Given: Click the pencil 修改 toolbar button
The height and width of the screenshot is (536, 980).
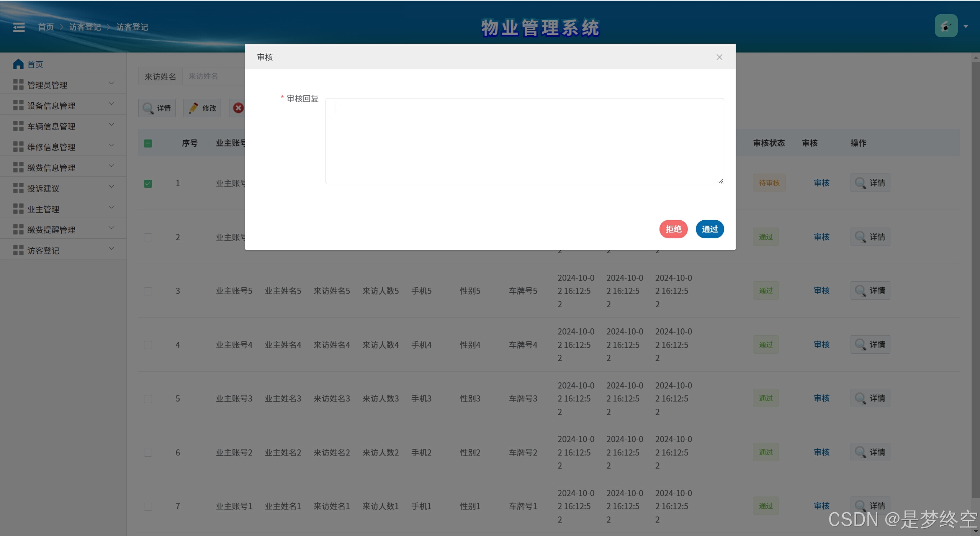Looking at the screenshot, I should 202,108.
